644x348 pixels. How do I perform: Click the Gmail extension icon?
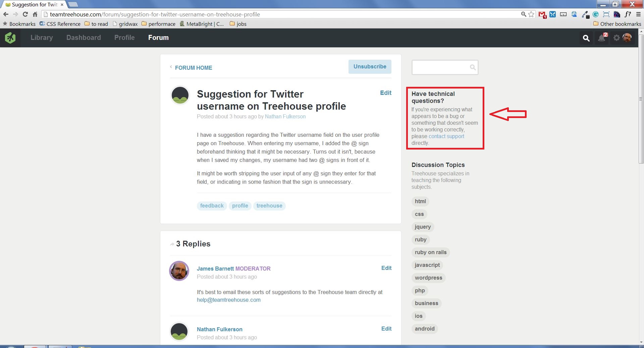542,14
